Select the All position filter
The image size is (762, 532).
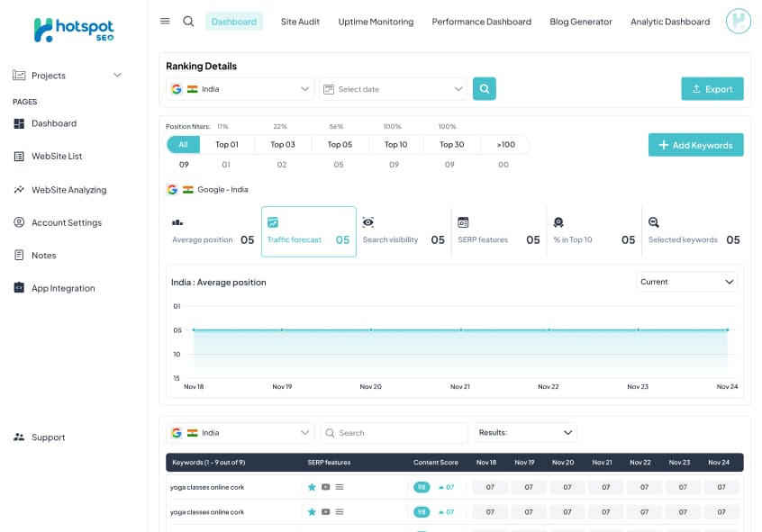pyautogui.click(x=183, y=145)
